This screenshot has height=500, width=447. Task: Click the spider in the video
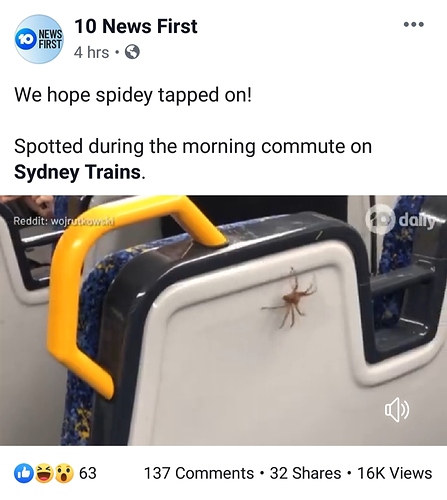point(291,299)
